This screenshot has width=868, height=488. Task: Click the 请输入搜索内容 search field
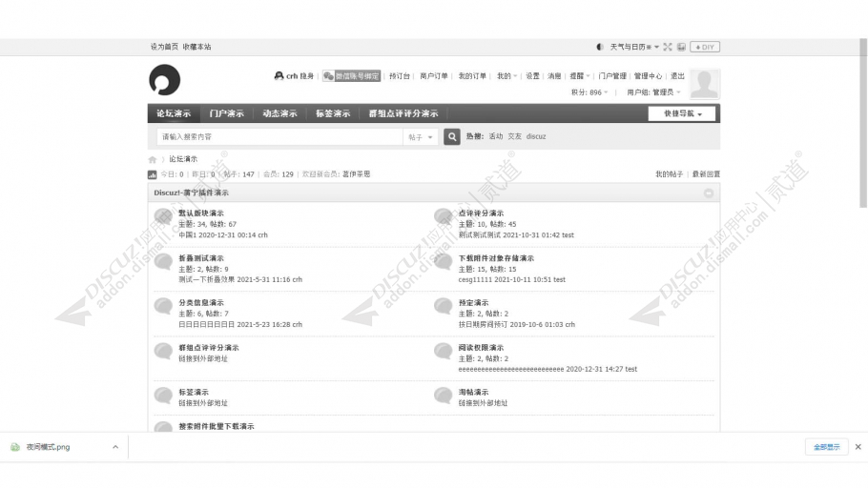coord(279,136)
